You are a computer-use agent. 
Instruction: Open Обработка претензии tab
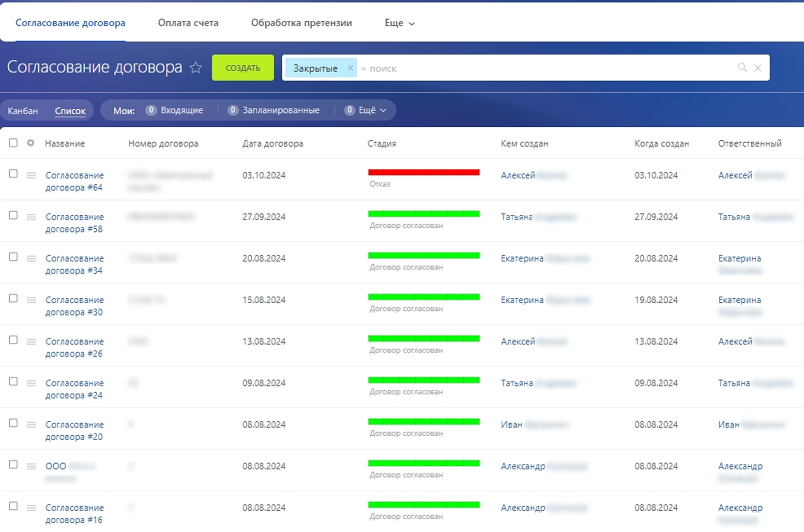pos(302,23)
